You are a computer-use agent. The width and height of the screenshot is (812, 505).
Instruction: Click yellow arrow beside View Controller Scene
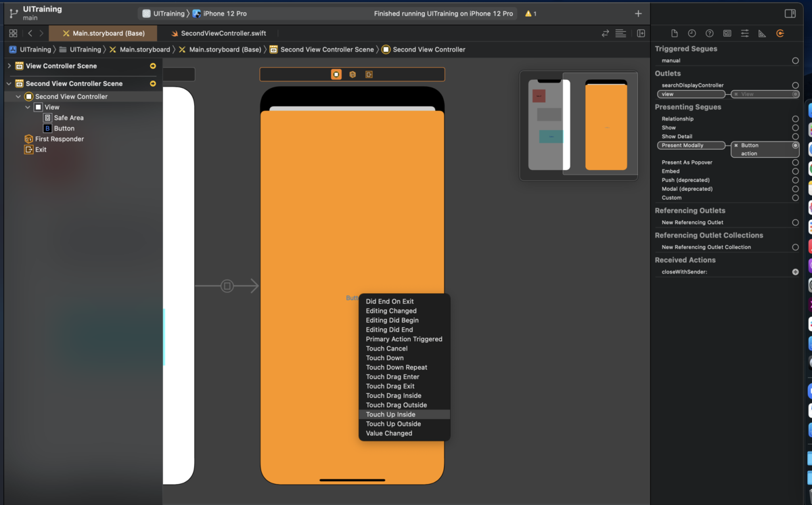click(x=153, y=66)
